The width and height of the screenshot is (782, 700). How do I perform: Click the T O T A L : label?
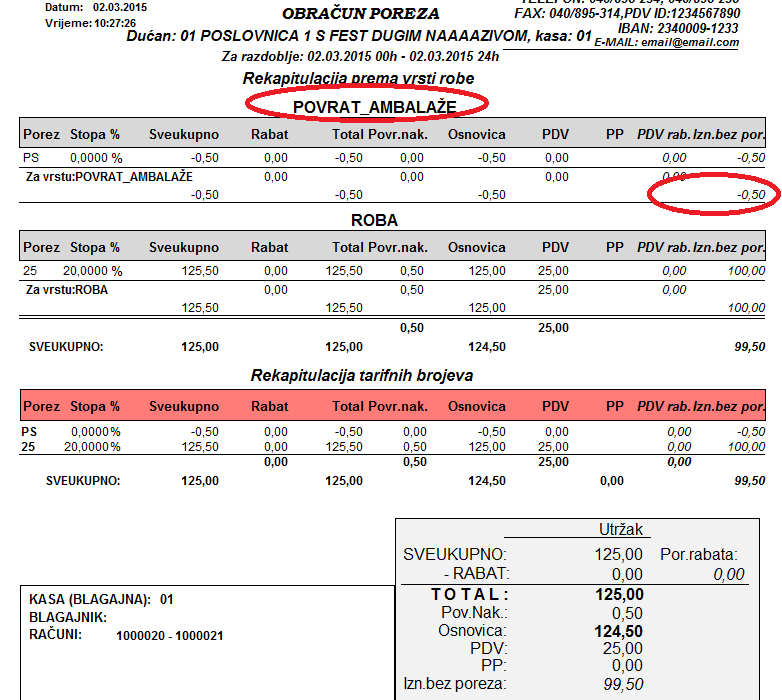pos(469,594)
